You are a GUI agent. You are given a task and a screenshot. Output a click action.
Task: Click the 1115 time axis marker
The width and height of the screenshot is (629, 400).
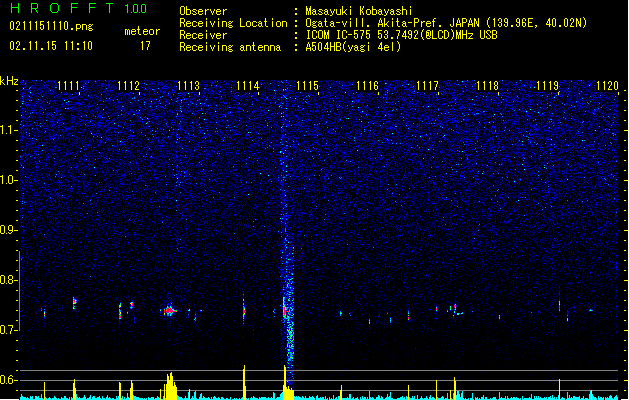coord(308,85)
